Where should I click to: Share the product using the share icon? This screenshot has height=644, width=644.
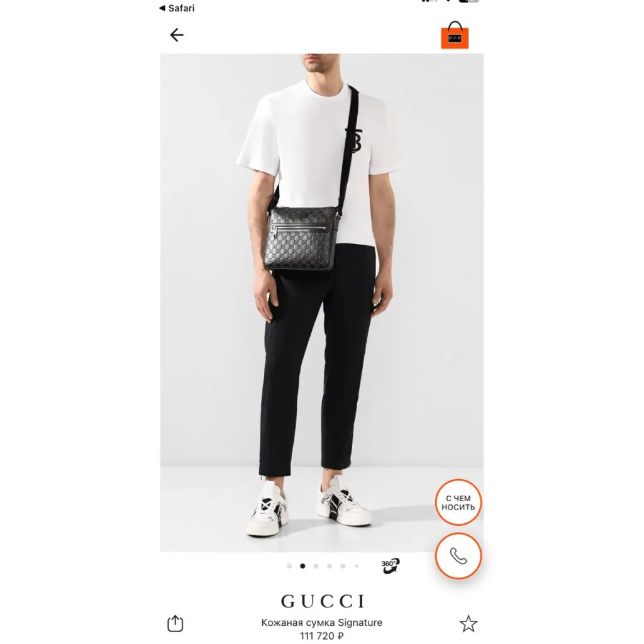coord(175,623)
